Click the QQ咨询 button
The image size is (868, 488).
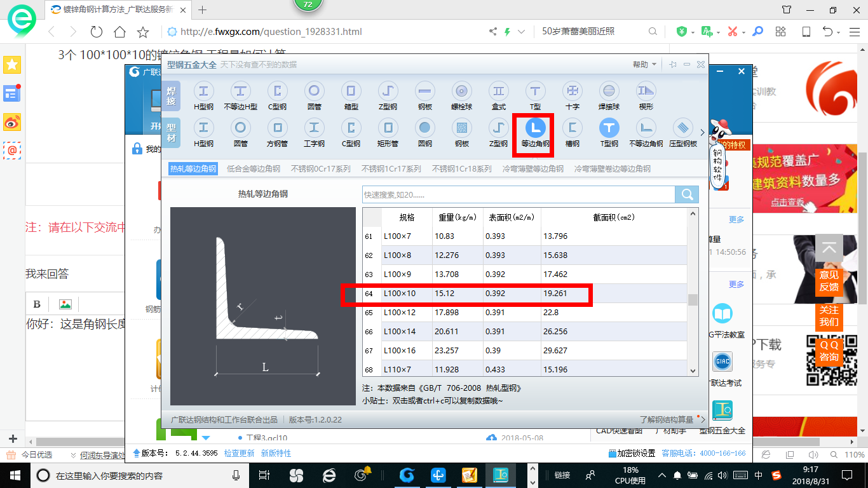click(x=829, y=351)
